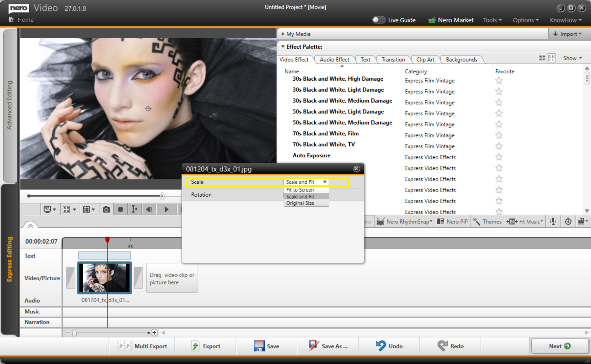
Task: Select Original Size from Scale dropdown
Action: pyautogui.click(x=300, y=203)
